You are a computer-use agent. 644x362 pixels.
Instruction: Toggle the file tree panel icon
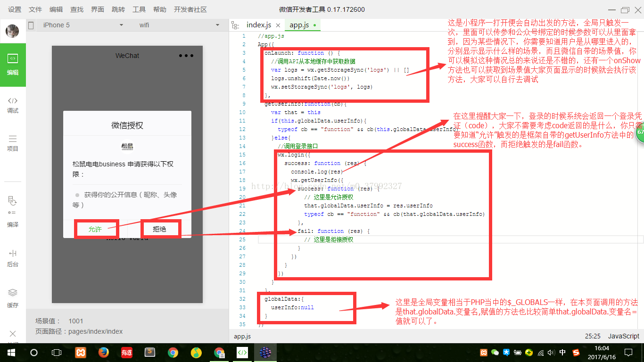coord(236,25)
